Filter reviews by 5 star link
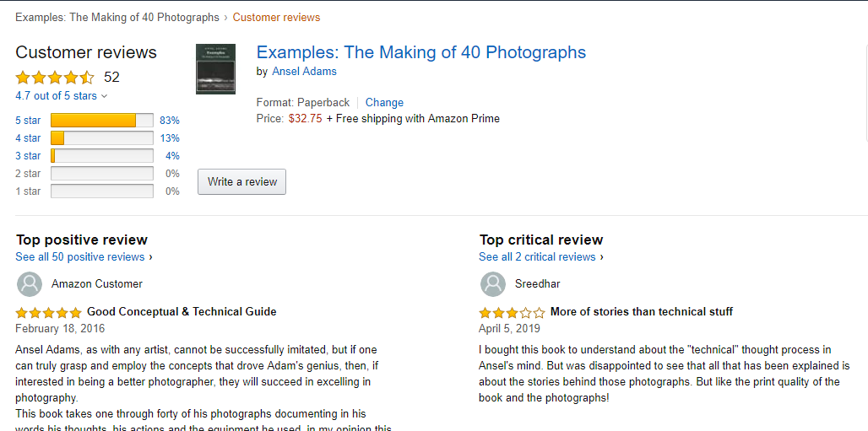The width and height of the screenshot is (868, 431). pyautogui.click(x=28, y=121)
